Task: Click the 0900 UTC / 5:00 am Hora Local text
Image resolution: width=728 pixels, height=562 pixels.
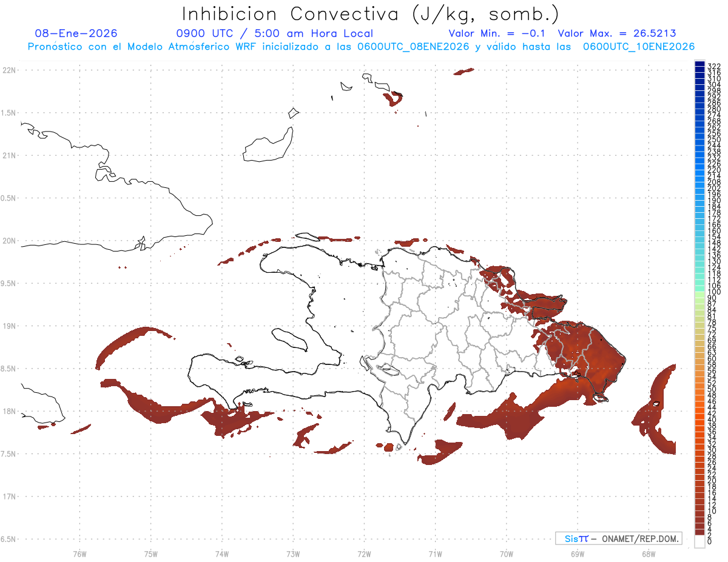Action: click(x=274, y=34)
